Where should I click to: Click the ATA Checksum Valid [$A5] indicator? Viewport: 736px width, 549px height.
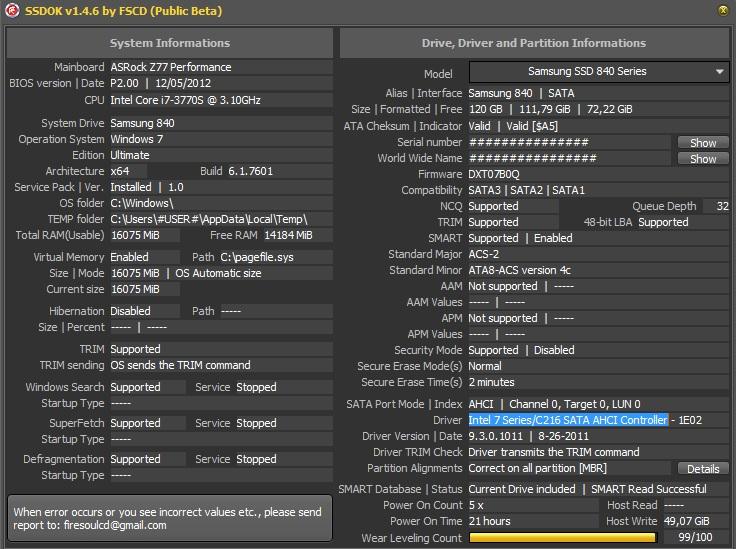tap(532, 126)
